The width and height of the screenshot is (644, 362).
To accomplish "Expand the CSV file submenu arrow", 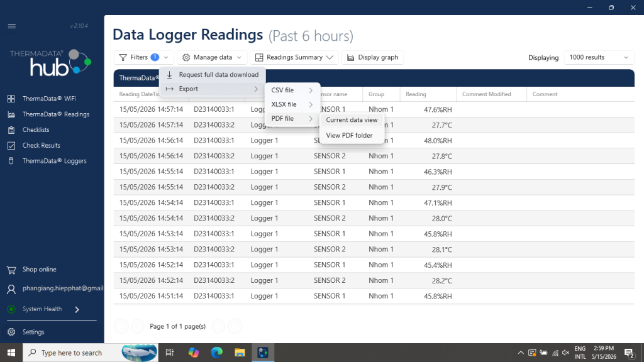I will pos(311,90).
